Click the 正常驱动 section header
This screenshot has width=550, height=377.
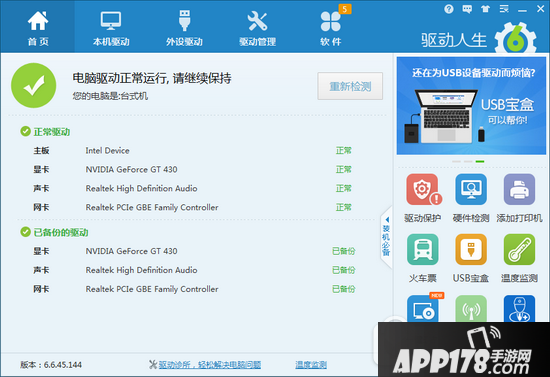pyautogui.click(x=52, y=132)
